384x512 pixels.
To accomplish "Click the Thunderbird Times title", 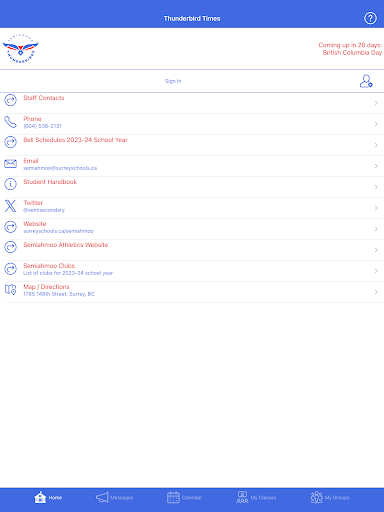I will [x=192, y=18].
